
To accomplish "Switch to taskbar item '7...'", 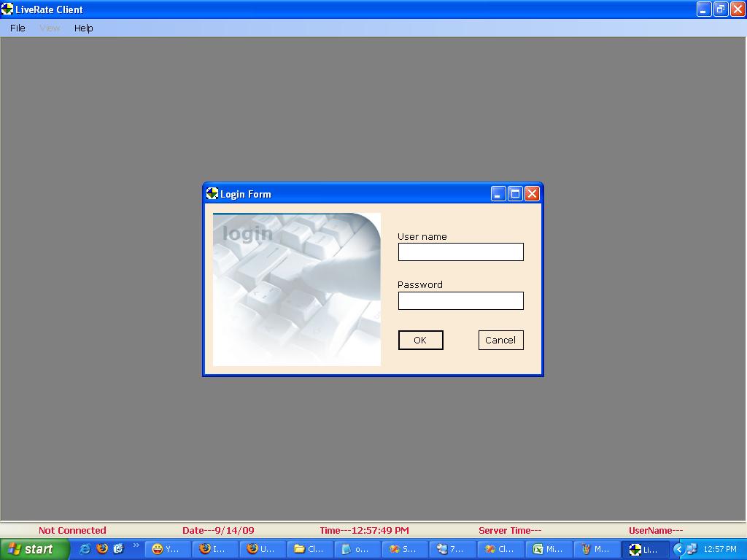I will (452, 550).
